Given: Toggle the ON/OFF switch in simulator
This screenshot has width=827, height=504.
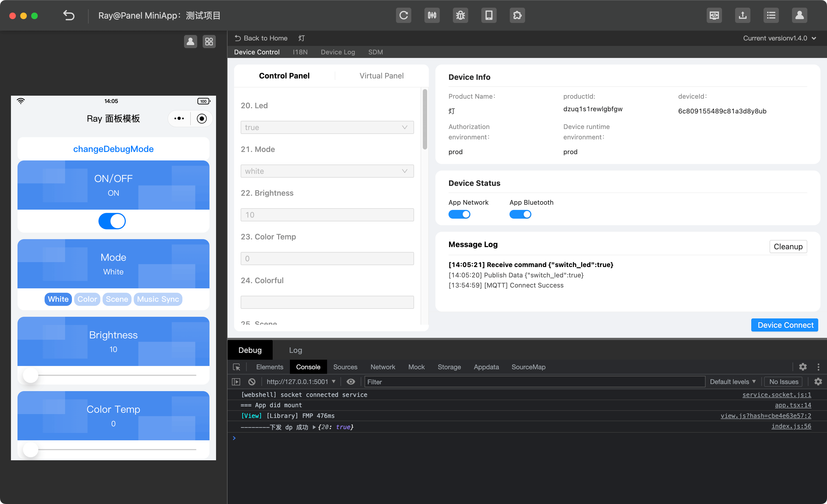Looking at the screenshot, I should (112, 221).
